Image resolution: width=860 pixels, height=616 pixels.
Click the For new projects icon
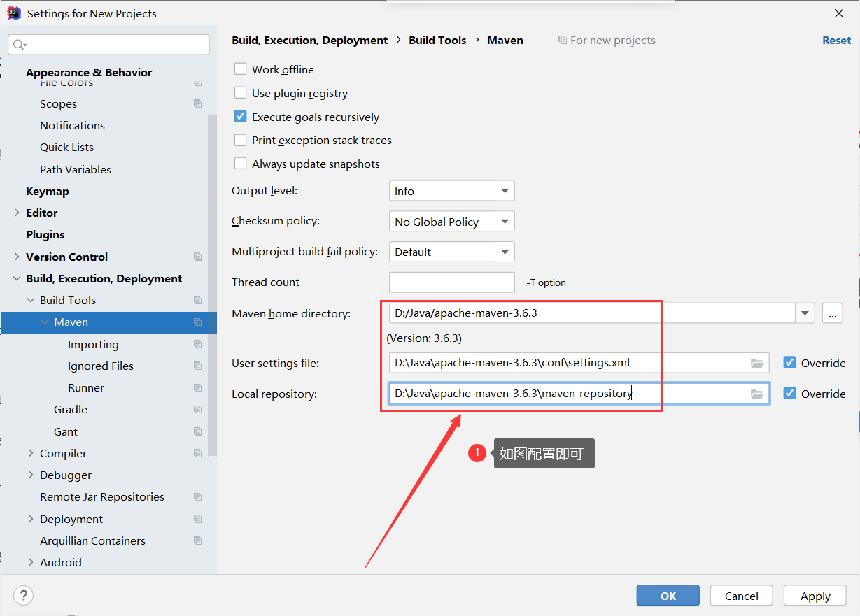pyautogui.click(x=563, y=41)
